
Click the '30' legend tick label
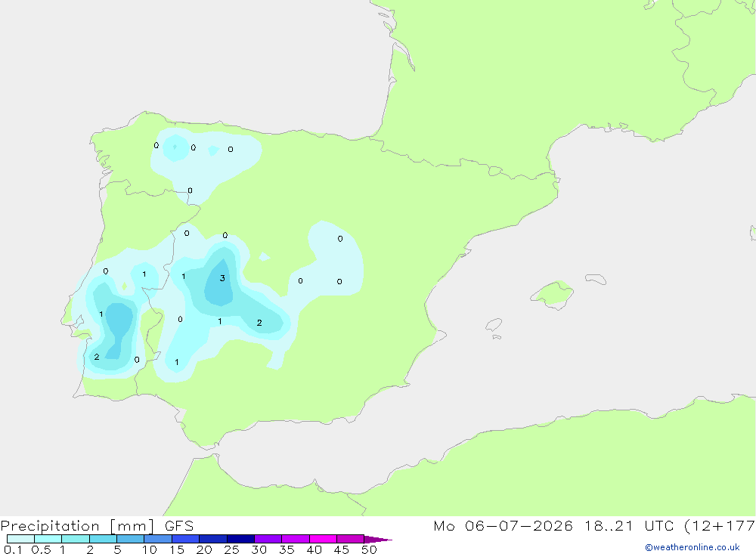point(259,549)
